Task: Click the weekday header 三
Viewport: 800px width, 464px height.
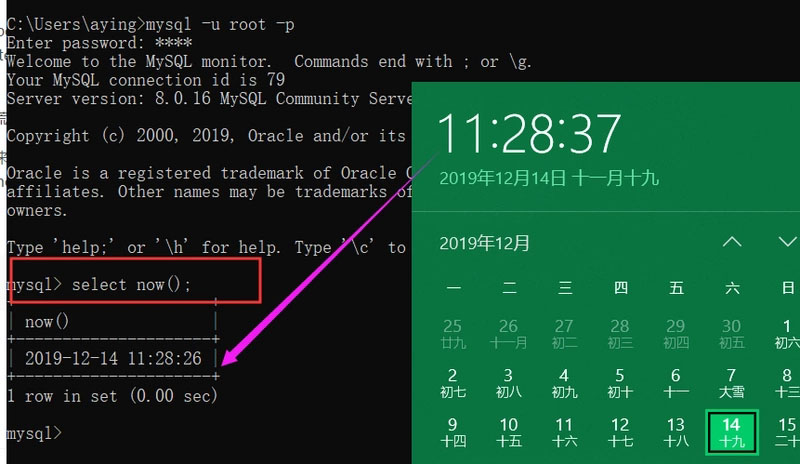Action: coord(565,288)
